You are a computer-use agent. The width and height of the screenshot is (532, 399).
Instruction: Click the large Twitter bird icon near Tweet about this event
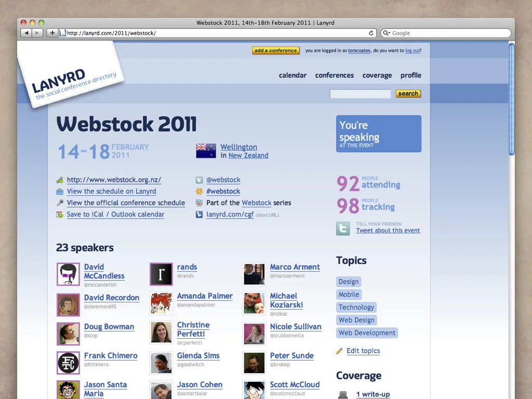tap(343, 229)
